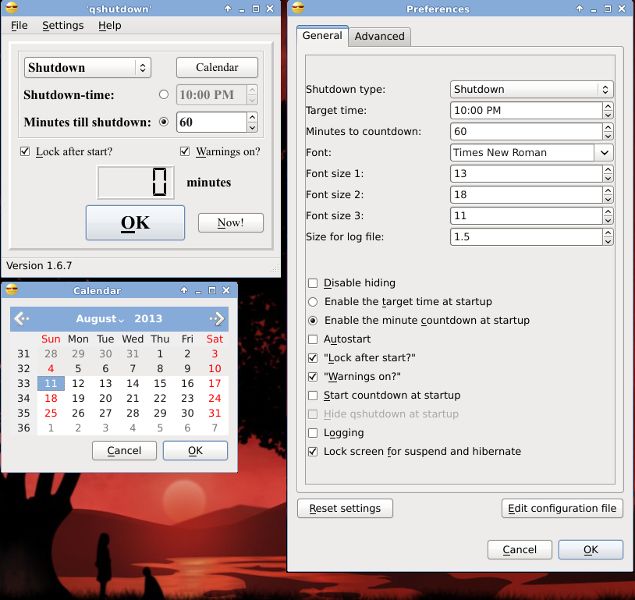Select August 31 in the calendar

click(215, 413)
